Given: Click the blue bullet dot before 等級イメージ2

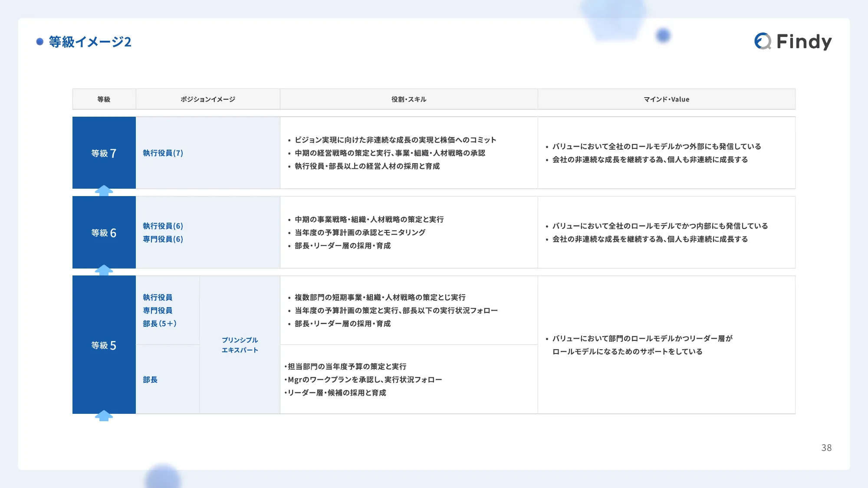Looking at the screenshot, I should pos(40,42).
